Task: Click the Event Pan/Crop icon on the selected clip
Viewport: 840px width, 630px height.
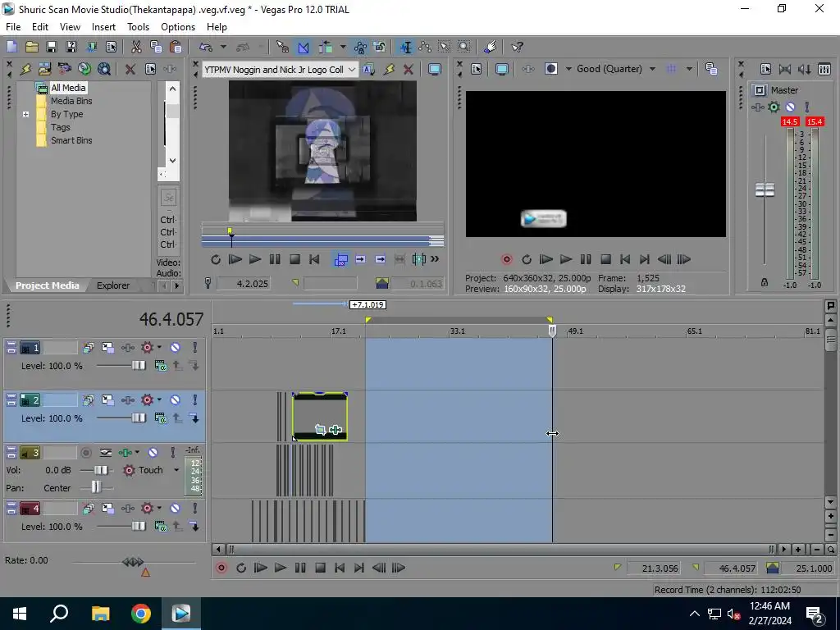Action: [x=321, y=430]
